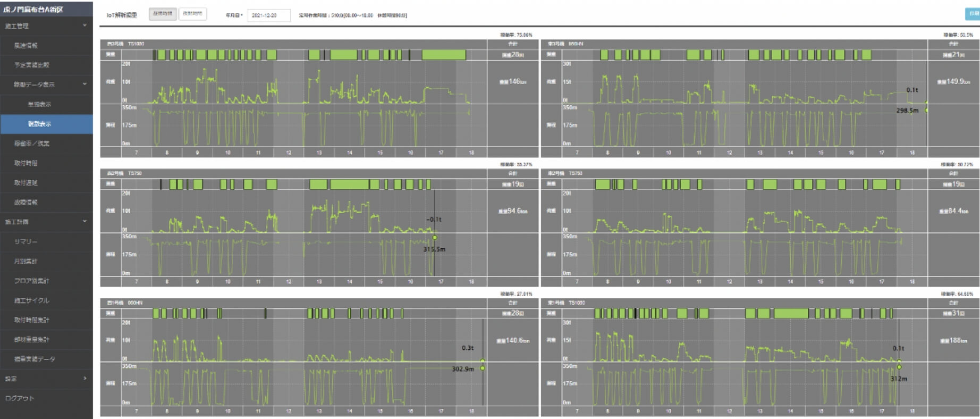Open 取付時間 in the sidebar
Screen dimensions: 980x419
point(26,163)
